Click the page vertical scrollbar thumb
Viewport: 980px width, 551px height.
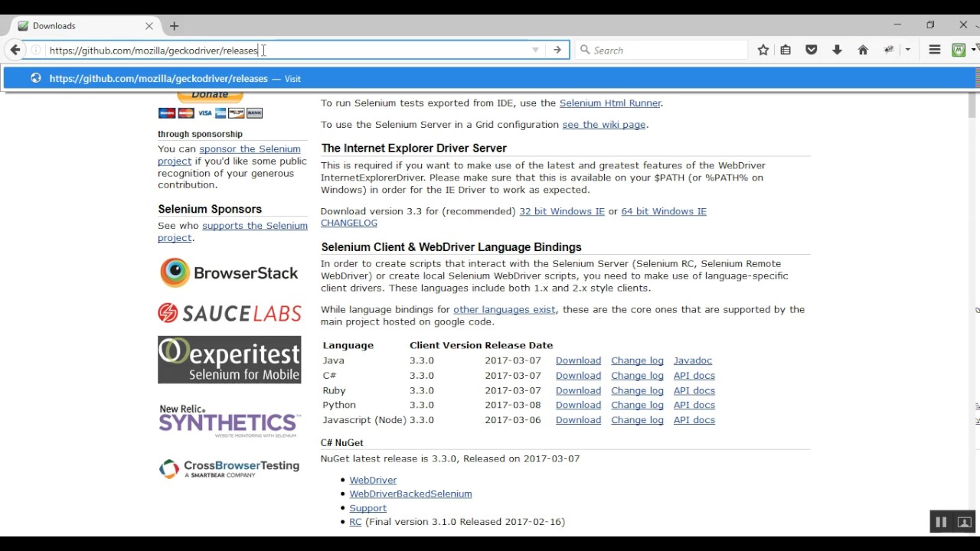[972, 106]
